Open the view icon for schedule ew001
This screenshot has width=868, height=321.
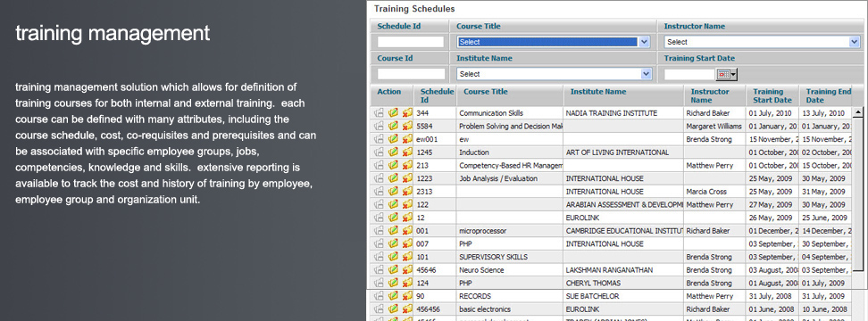(x=380, y=139)
